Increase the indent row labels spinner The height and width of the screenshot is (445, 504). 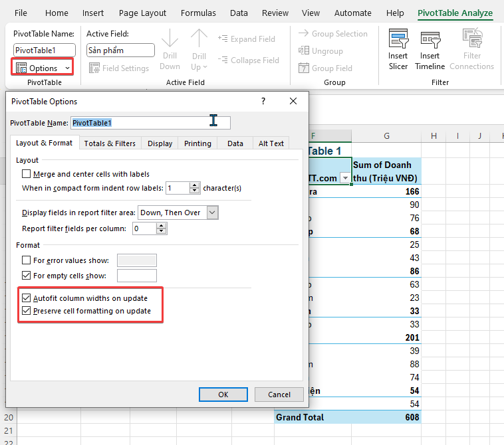click(194, 185)
